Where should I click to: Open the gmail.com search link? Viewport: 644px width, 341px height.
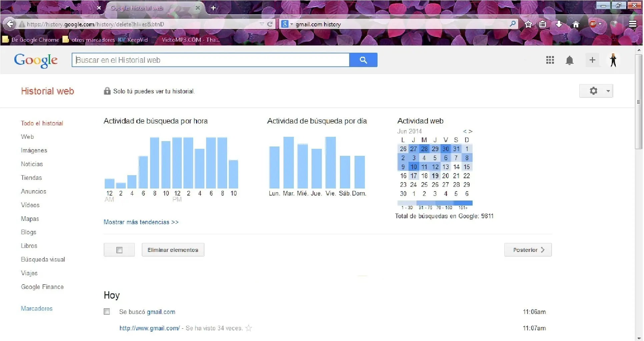coord(161,312)
